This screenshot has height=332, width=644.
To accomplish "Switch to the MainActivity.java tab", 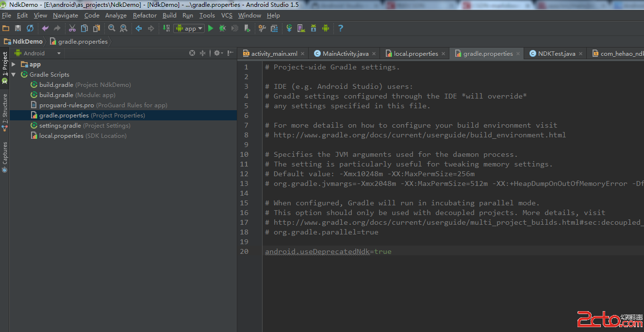I will [345, 54].
